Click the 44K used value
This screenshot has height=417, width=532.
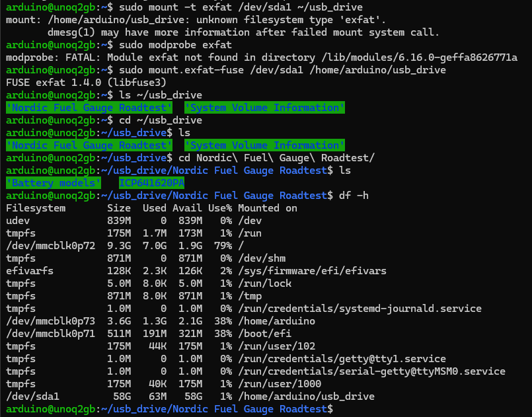tap(158, 346)
